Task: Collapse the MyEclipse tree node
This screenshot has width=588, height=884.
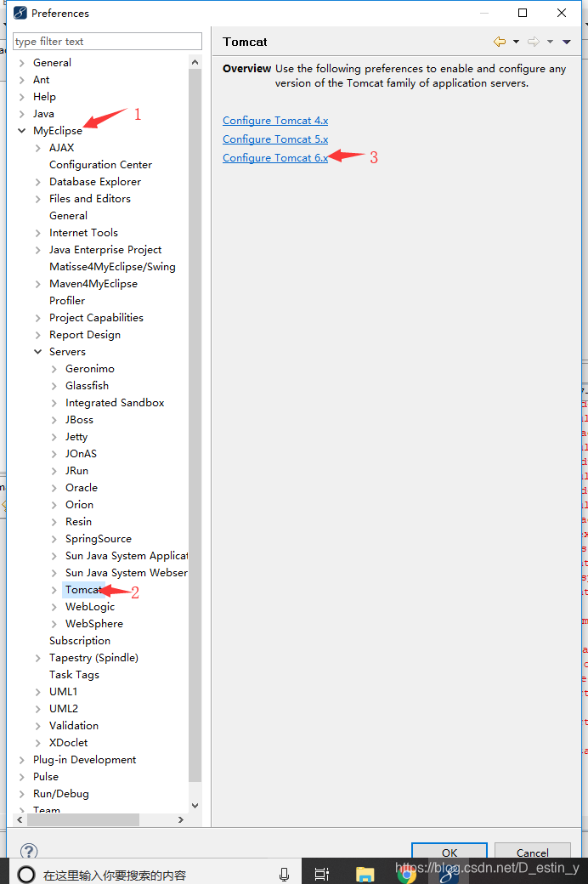Action: point(21,130)
